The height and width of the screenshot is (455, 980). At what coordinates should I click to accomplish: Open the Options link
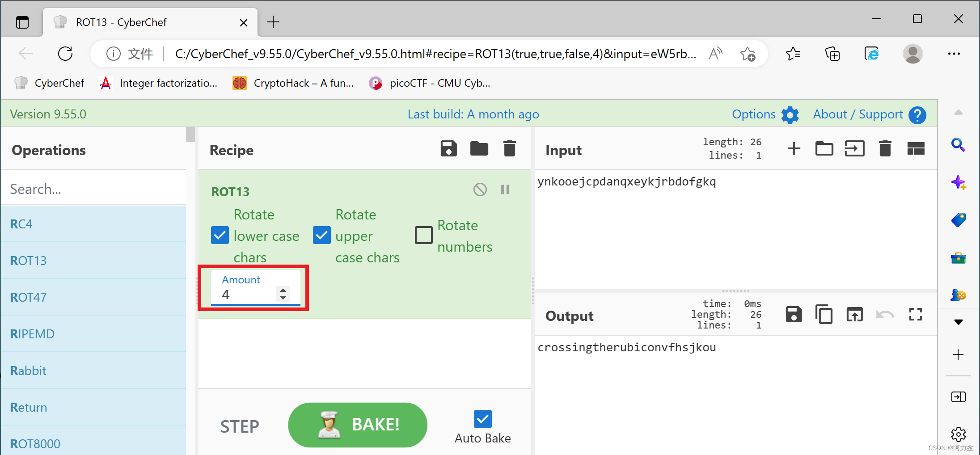pyautogui.click(x=754, y=114)
